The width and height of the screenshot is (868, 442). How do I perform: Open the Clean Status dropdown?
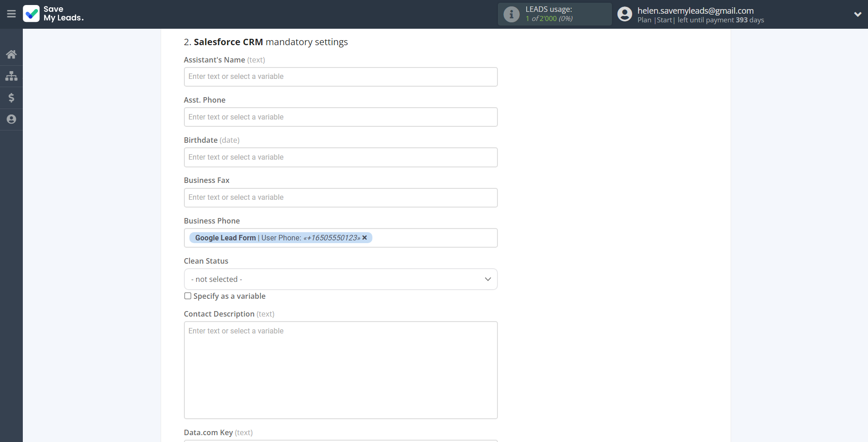click(340, 279)
